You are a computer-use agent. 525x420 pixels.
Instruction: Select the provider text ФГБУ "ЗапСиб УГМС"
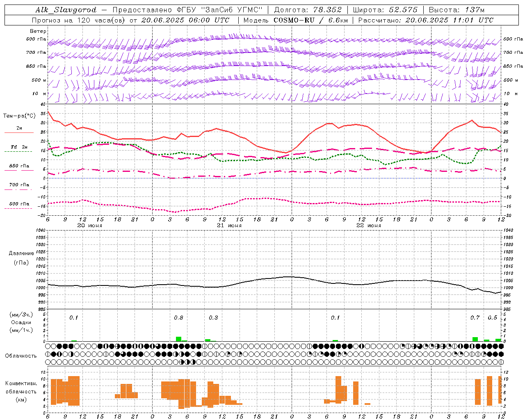tap(219, 10)
